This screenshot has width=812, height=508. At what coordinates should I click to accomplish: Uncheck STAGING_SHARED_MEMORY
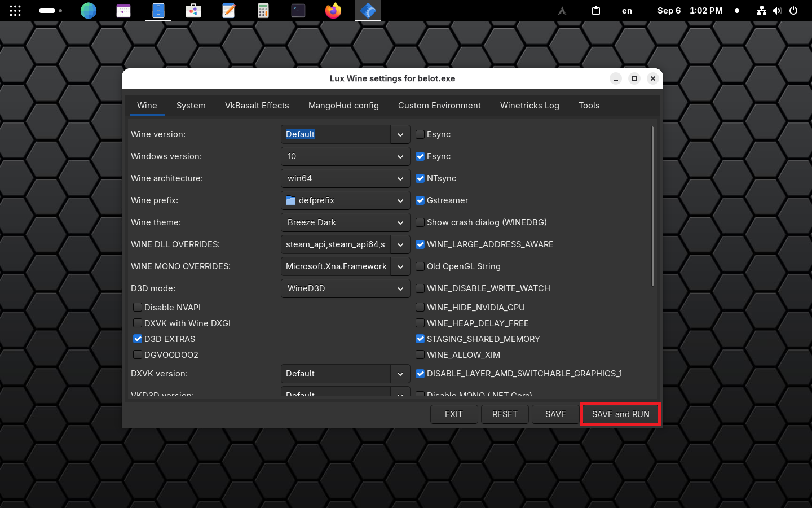(x=420, y=339)
